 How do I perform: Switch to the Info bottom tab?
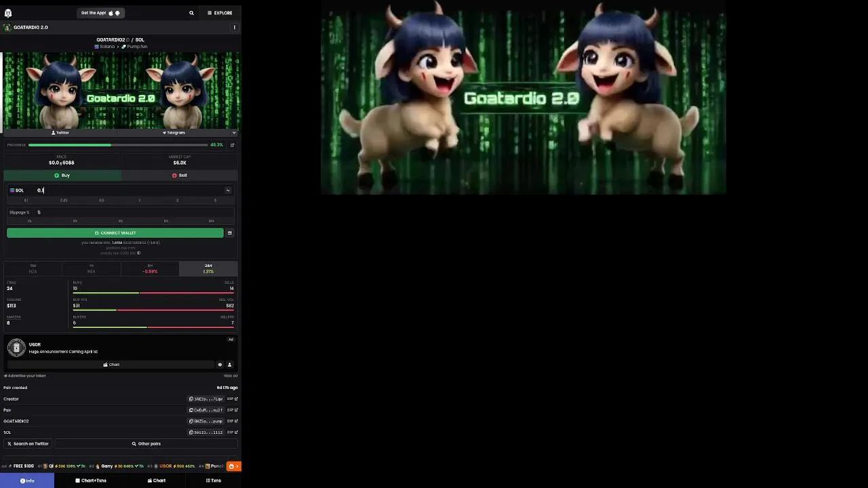coord(27,481)
